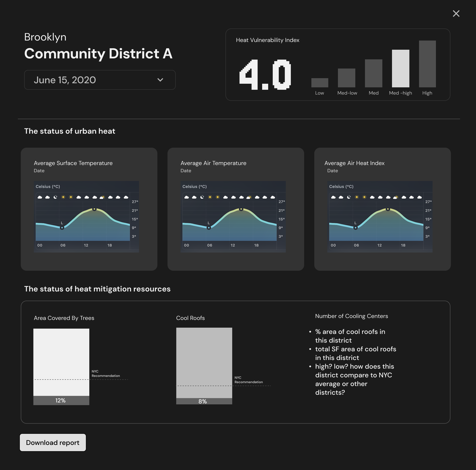Select the Low vulnerability bar

(320, 83)
